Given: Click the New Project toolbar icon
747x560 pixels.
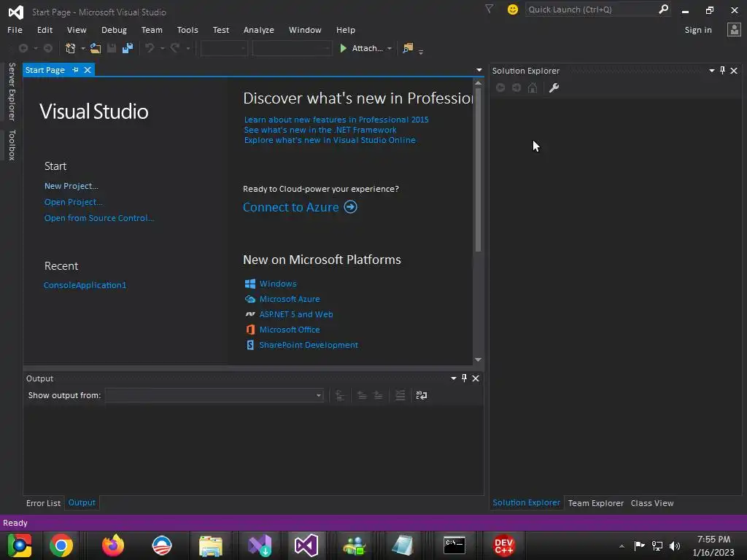Looking at the screenshot, I should coord(71,48).
